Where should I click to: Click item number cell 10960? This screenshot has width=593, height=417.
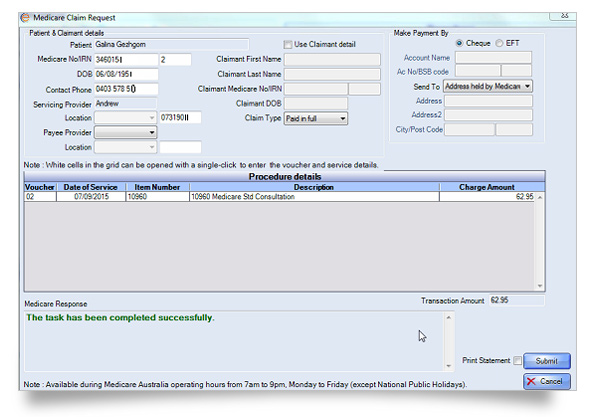[157, 197]
